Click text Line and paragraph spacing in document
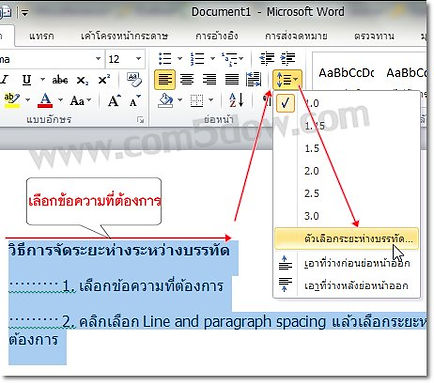434x383 pixels. (x=234, y=322)
